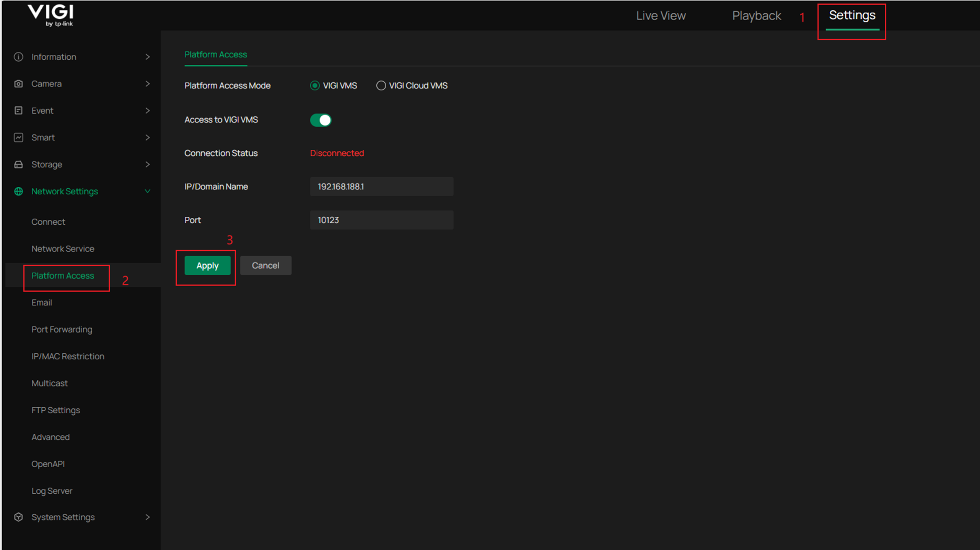Click the Camera icon in sidebar
This screenshot has height=550, width=980.
tap(18, 83)
